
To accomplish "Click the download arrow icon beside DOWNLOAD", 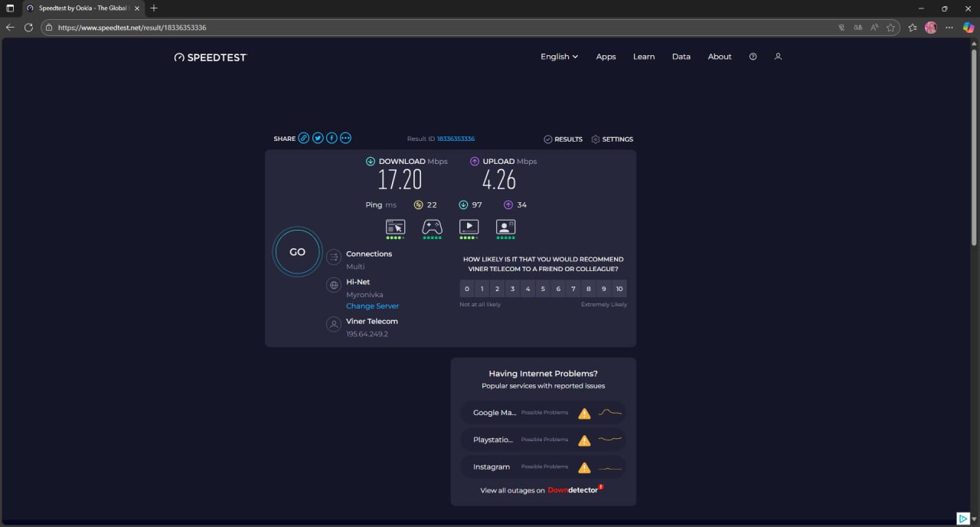I will (371, 162).
